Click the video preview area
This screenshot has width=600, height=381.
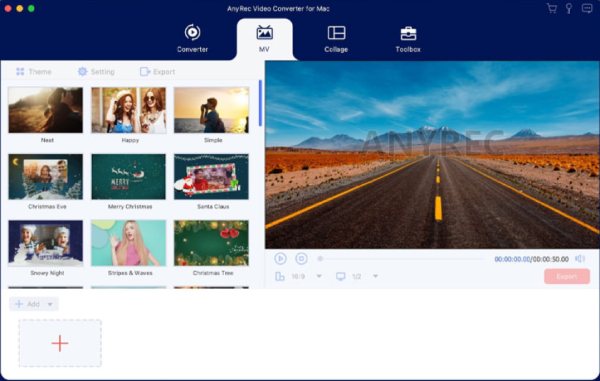coord(432,155)
